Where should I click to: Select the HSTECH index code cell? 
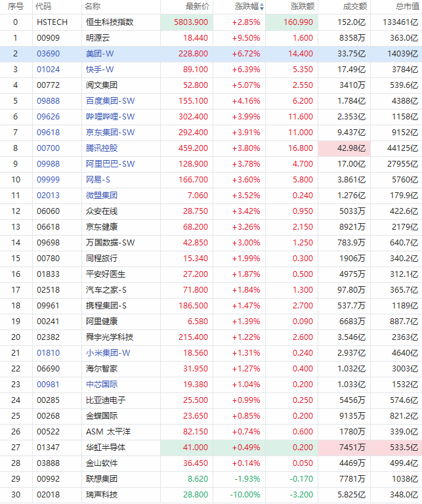(52, 22)
